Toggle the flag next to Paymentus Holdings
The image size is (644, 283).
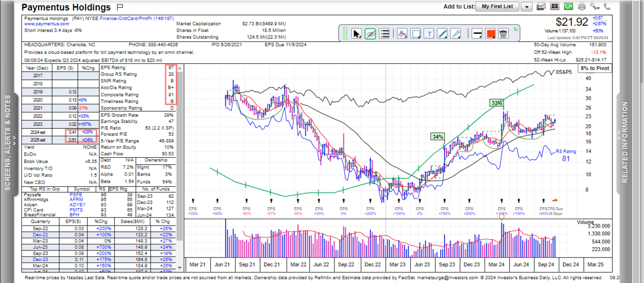point(120,7)
